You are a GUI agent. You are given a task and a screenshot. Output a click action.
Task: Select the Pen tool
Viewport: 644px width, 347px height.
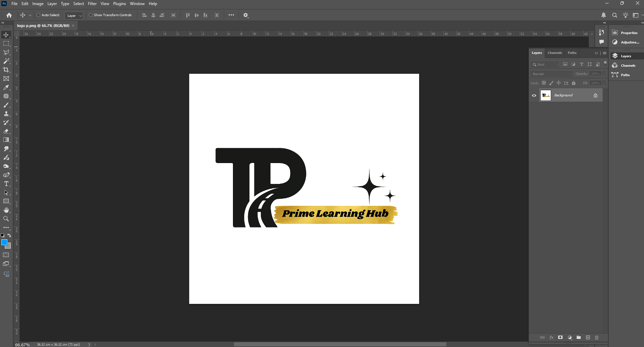click(x=6, y=175)
